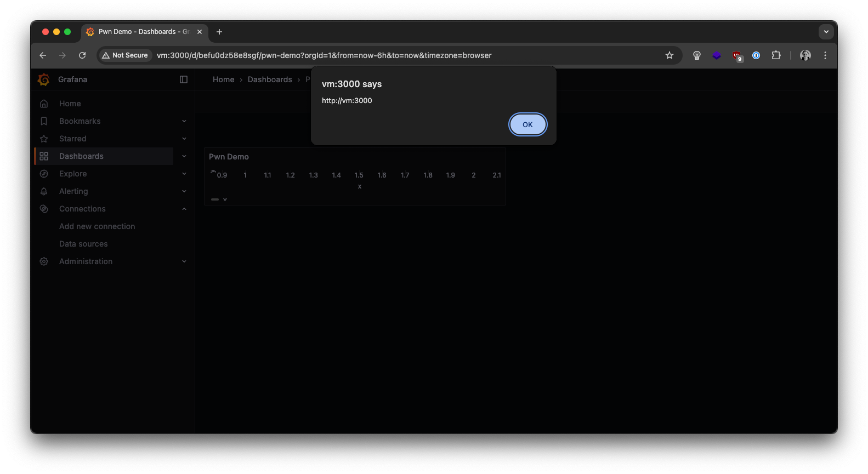
Task: Toggle the sidebar dock panel icon
Action: 184,79
